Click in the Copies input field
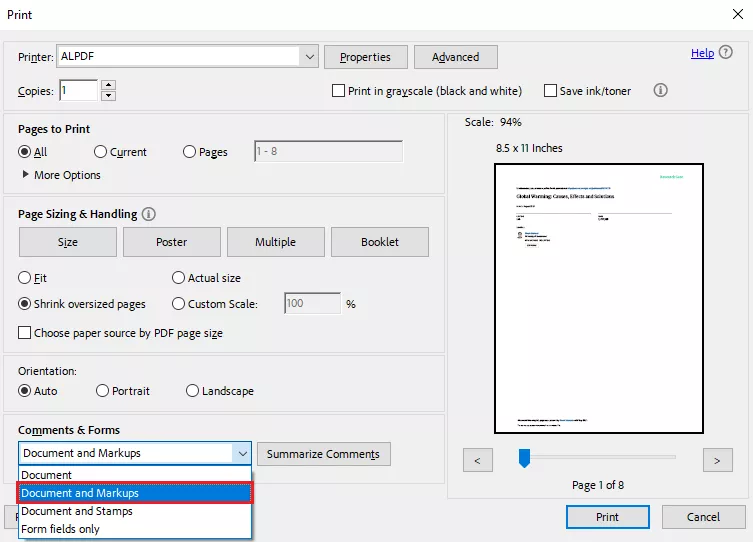Image resolution: width=753 pixels, height=542 pixels. [x=79, y=90]
